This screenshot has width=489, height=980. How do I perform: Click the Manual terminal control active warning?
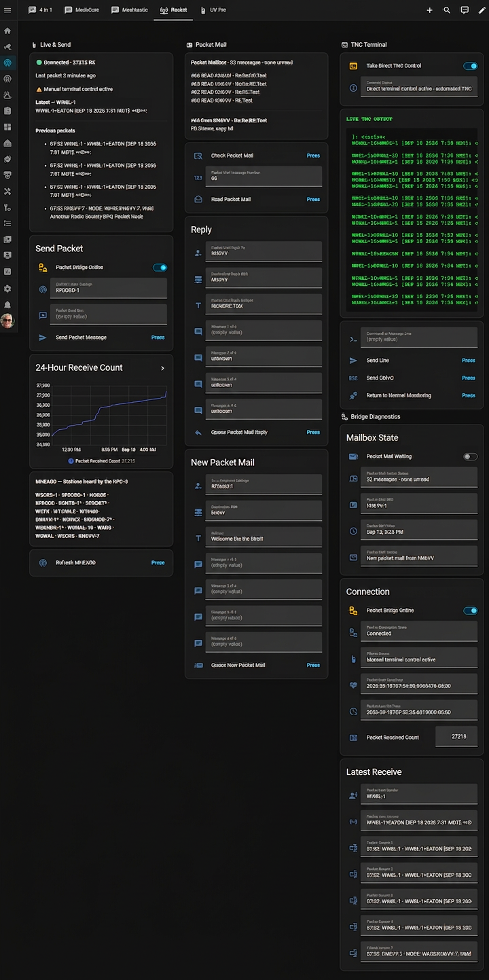point(74,89)
